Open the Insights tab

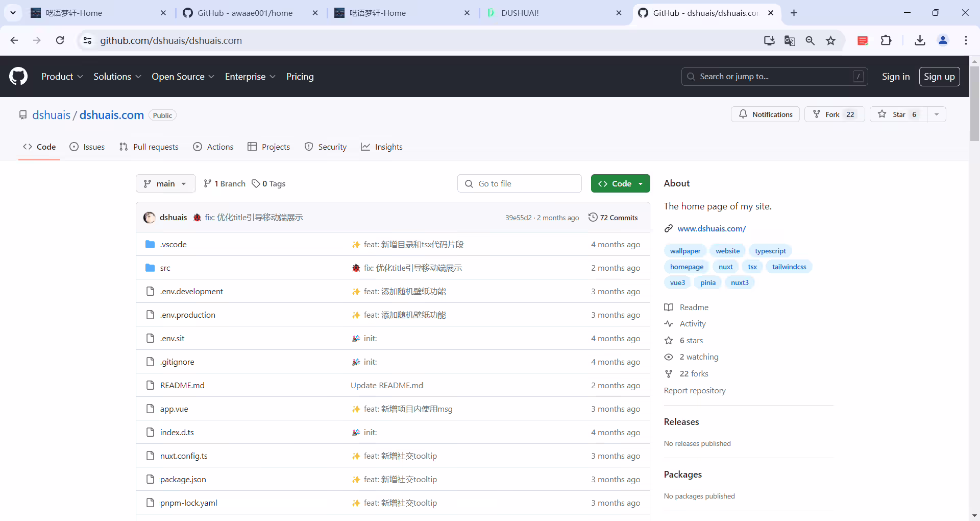[x=382, y=147]
